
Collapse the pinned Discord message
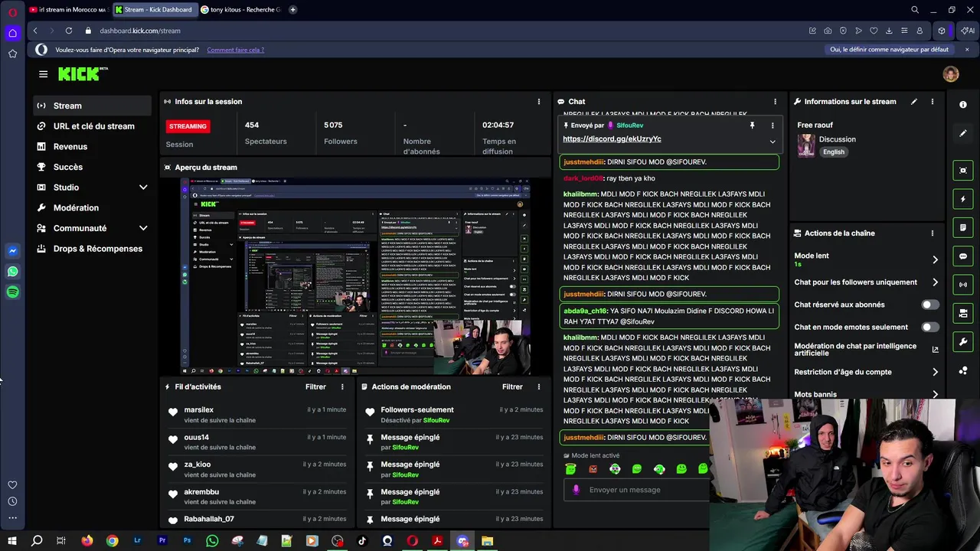pyautogui.click(x=773, y=142)
